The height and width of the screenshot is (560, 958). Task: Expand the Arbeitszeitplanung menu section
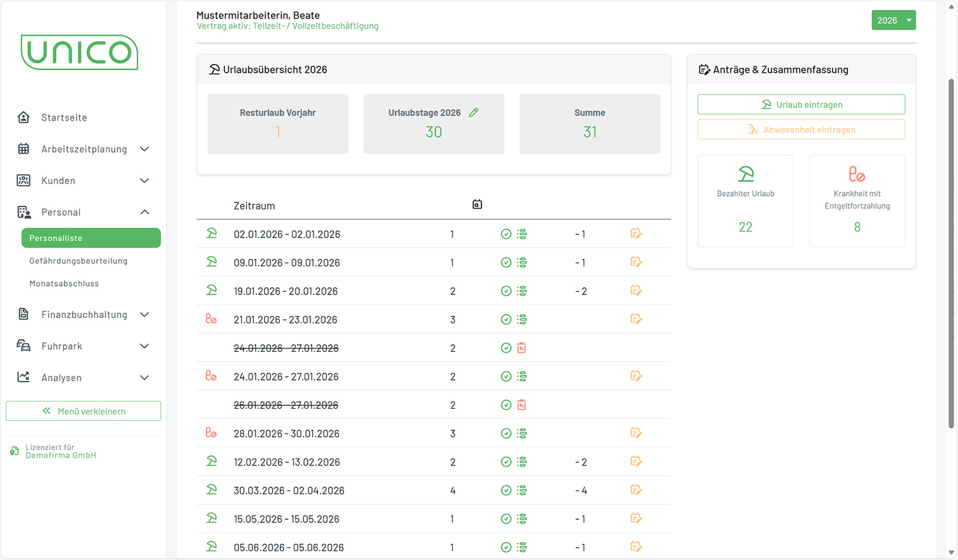83,149
